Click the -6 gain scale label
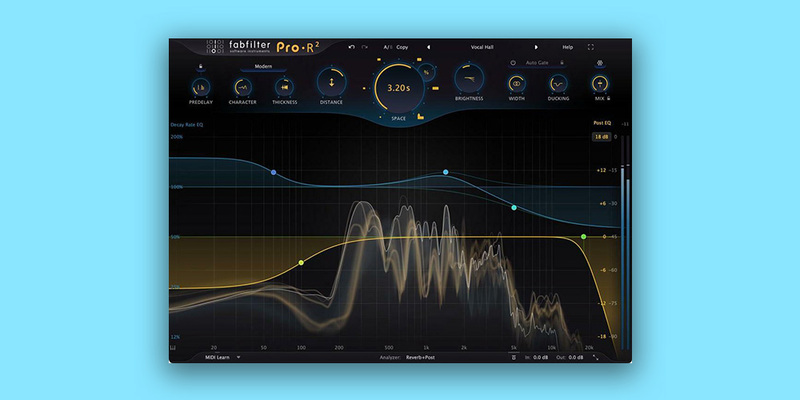Image resolution: width=800 pixels, height=400 pixels. pyautogui.click(x=603, y=270)
